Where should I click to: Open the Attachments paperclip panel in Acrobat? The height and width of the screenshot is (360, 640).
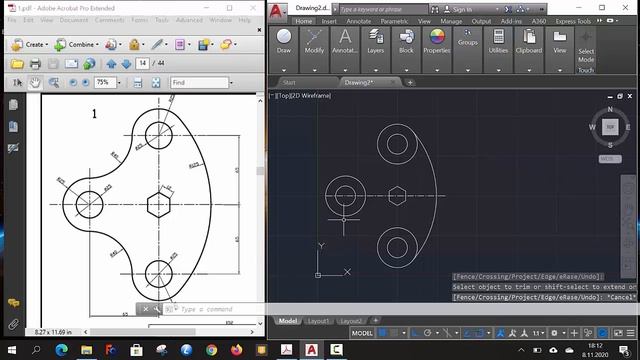point(13,324)
